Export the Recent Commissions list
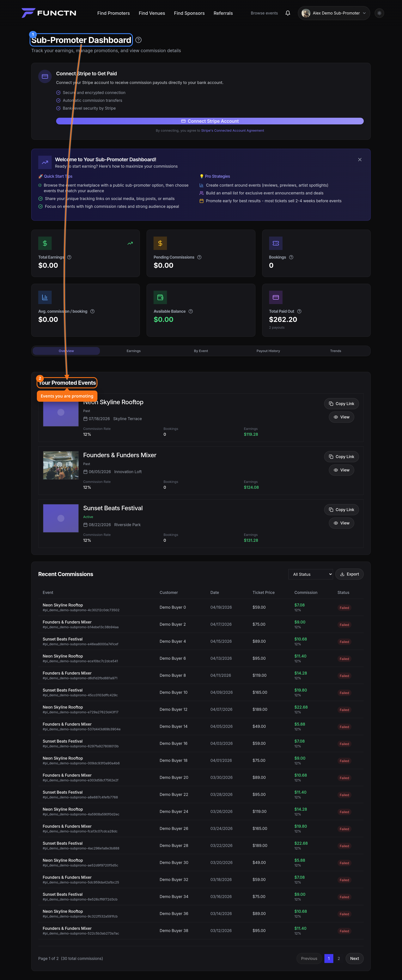The image size is (402, 980). pos(350,574)
